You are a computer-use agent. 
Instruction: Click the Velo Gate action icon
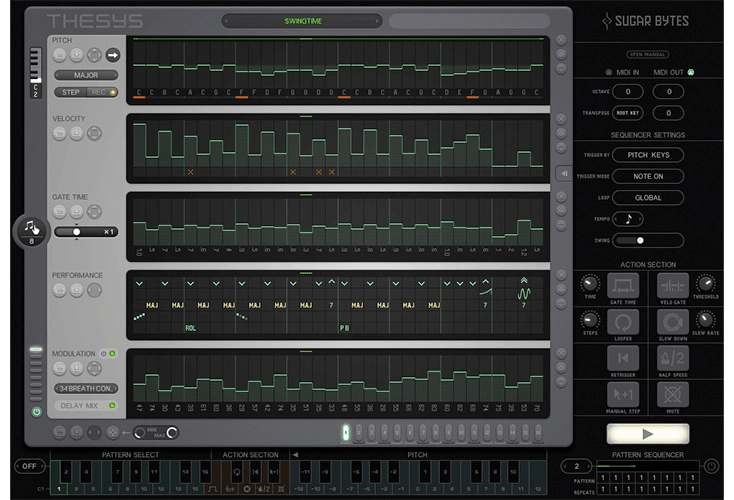(672, 285)
